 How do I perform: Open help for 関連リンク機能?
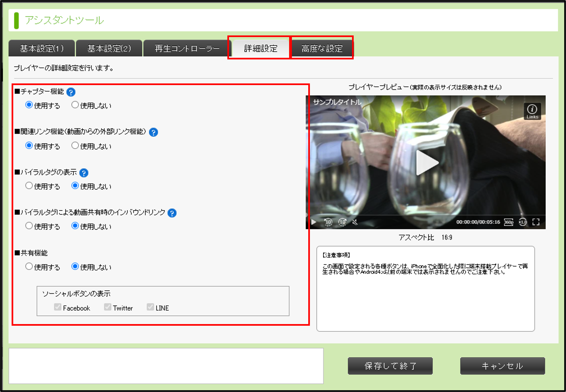point(153,132)
